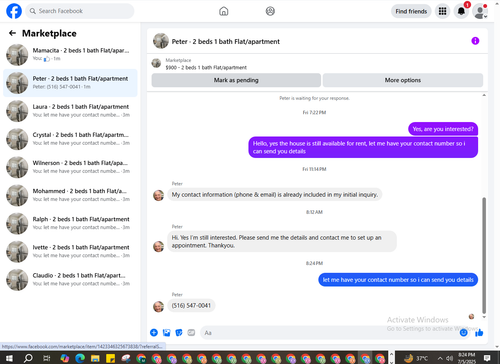Open the Groups icon in top navigation

coord(270,11)
